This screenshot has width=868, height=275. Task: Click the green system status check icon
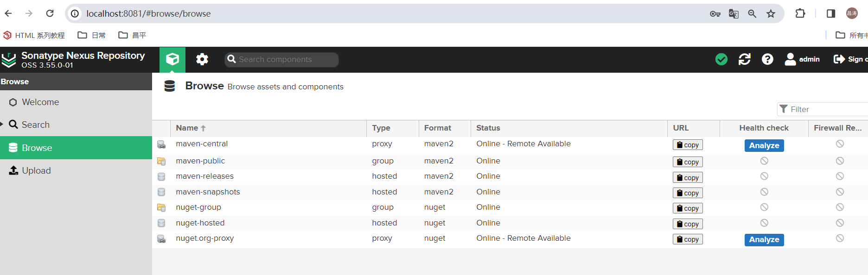(721, 59)
